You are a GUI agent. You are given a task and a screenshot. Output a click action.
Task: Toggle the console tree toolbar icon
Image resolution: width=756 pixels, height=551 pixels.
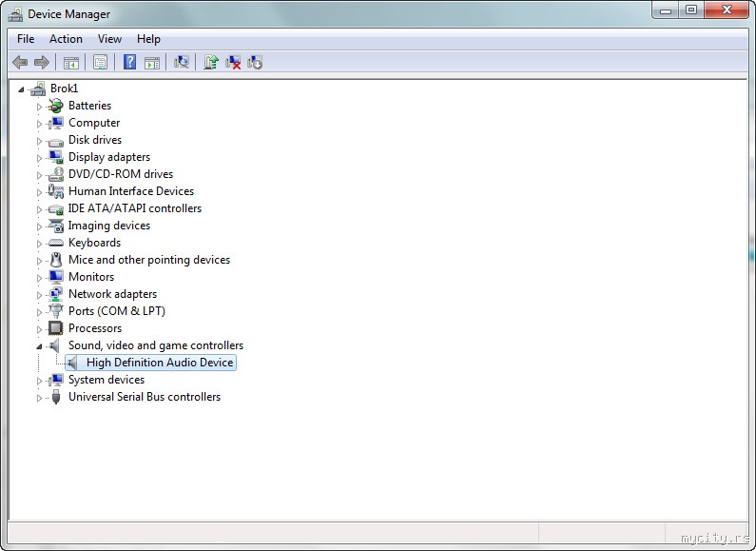[71, 62]
